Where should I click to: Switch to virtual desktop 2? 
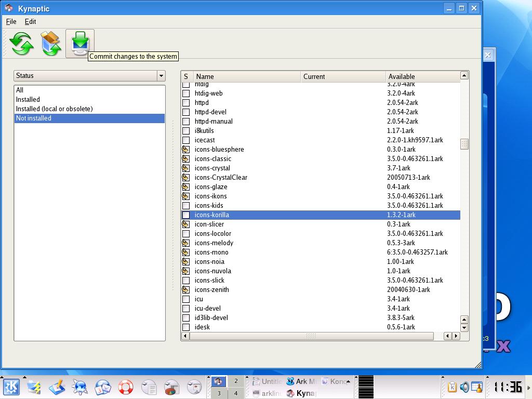[x=236, y=381]
